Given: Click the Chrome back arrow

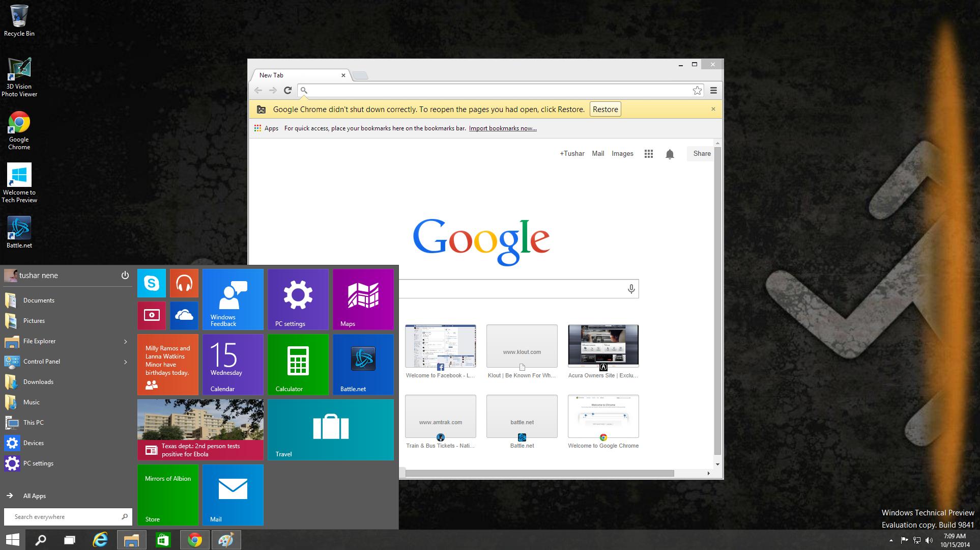Looking at the screenshot, I should (x=258, y=91).
